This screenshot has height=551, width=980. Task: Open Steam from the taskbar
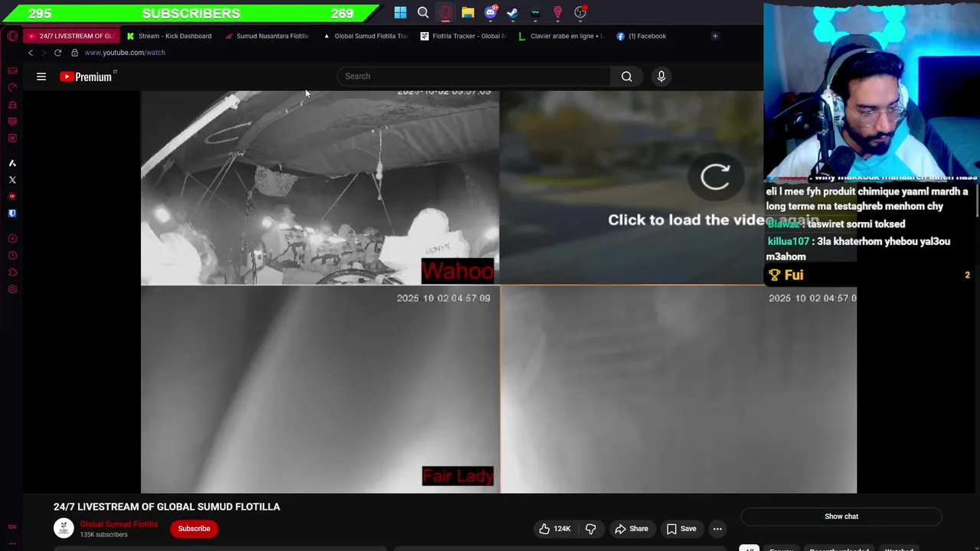pos(513,12)
